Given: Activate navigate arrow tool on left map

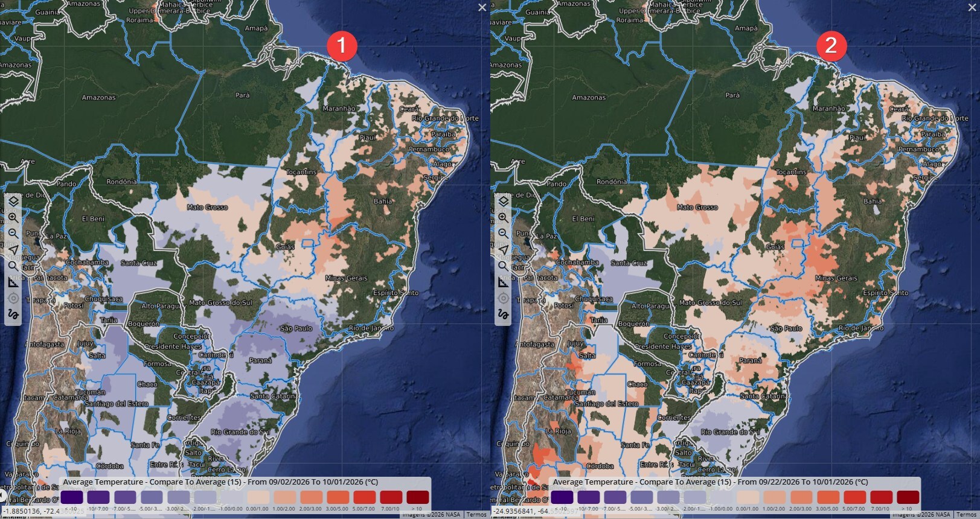Looking at the screenshot, I should click(13, 250).
